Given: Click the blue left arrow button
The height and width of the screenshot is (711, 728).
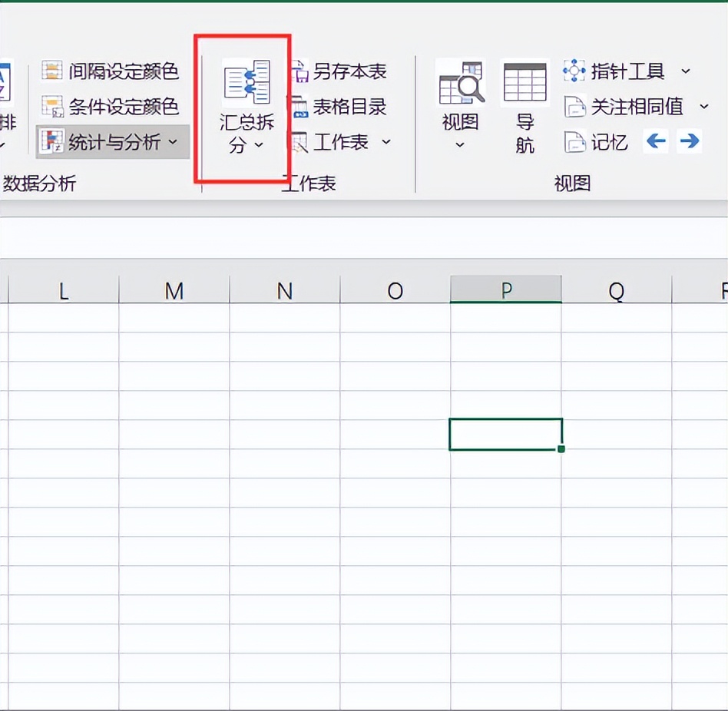Looking at the screenshot, I should pos(655,141).
